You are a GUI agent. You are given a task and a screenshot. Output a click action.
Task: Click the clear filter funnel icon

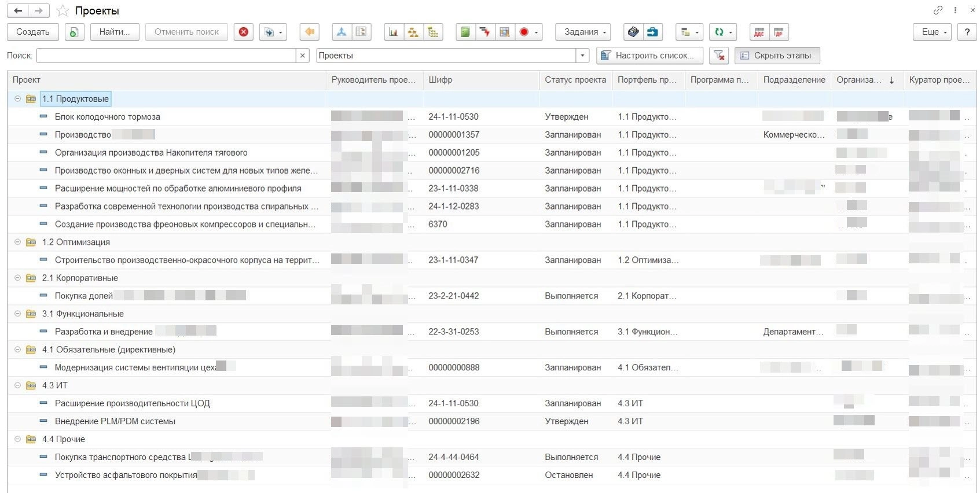pos(719,56)
